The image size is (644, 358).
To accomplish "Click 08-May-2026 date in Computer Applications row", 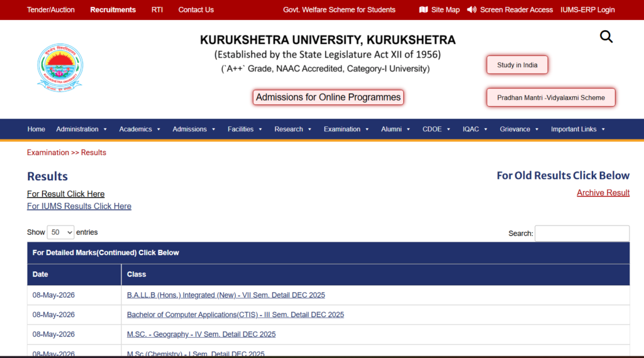I will point(53,315).
